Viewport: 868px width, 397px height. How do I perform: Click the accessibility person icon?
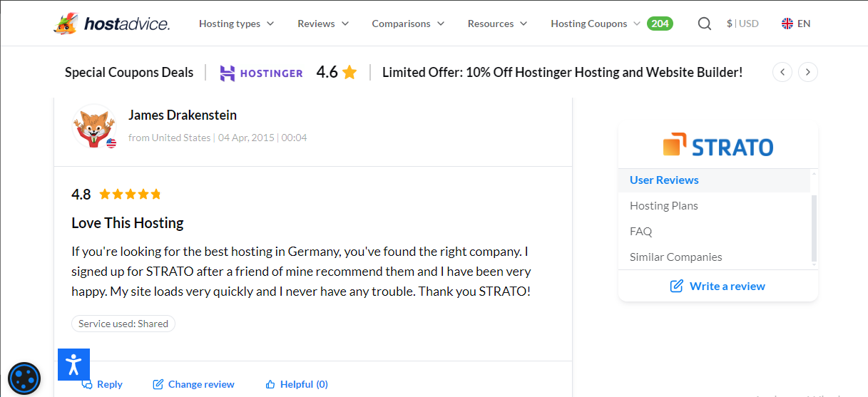(73, 364)
